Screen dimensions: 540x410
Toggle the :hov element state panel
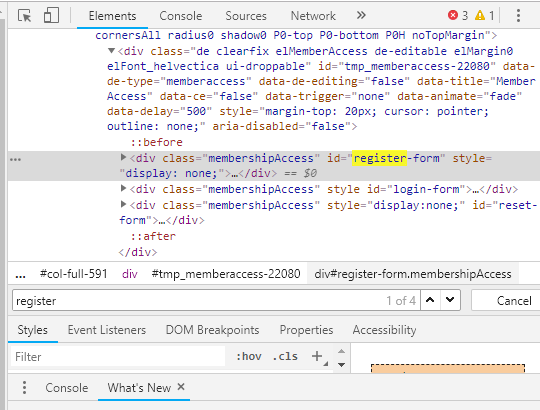(249, 356)
